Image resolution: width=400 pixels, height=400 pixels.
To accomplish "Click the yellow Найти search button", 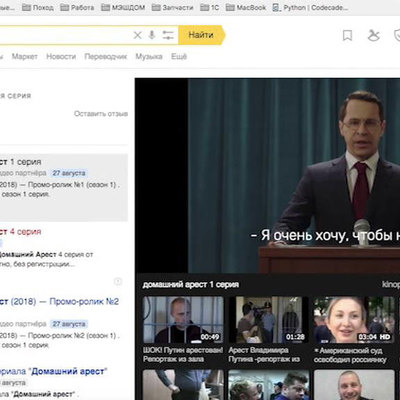I will (202, 35).
